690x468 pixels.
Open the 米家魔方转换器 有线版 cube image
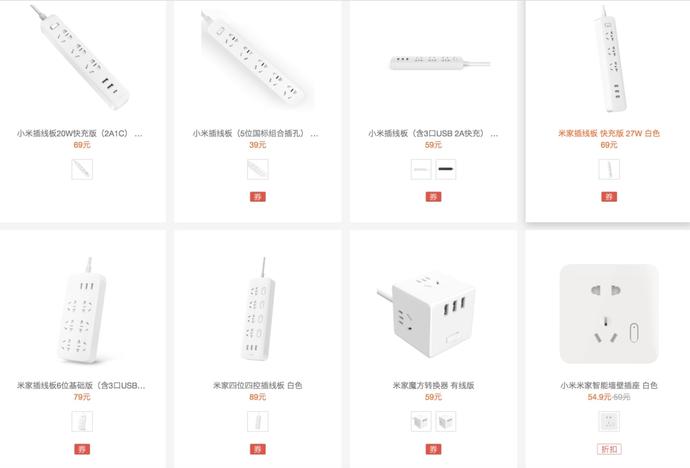click(427, 314)
